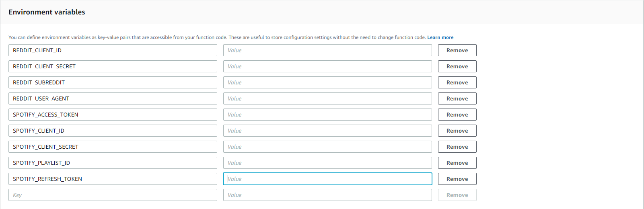Viewport: 644px width, 209px height.
Task: Select the value field for SPOTIFY_ACCESS_TOKEN
Action: tap(327, 115)
